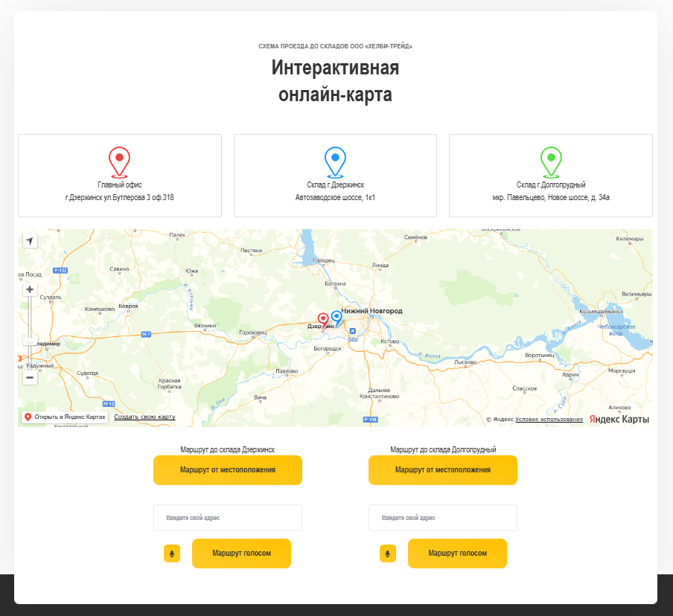Click Маршрут голосом under Дзержинск route

[241, 554]
